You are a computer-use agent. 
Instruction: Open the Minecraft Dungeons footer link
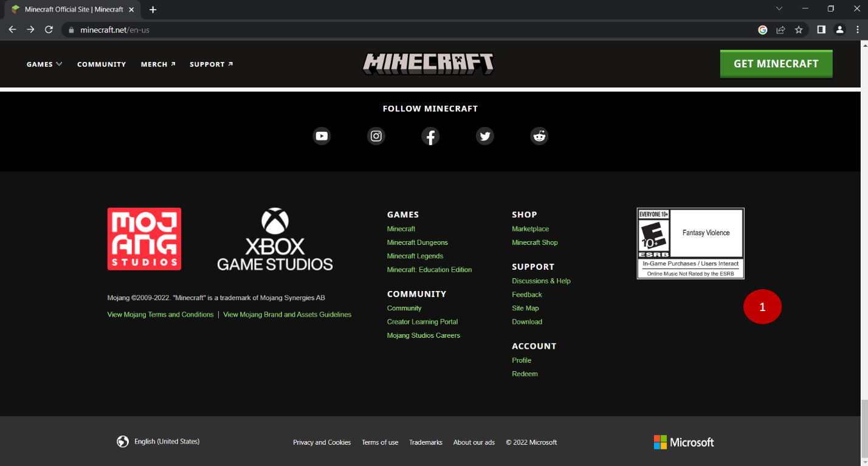[x=418, y=242]
